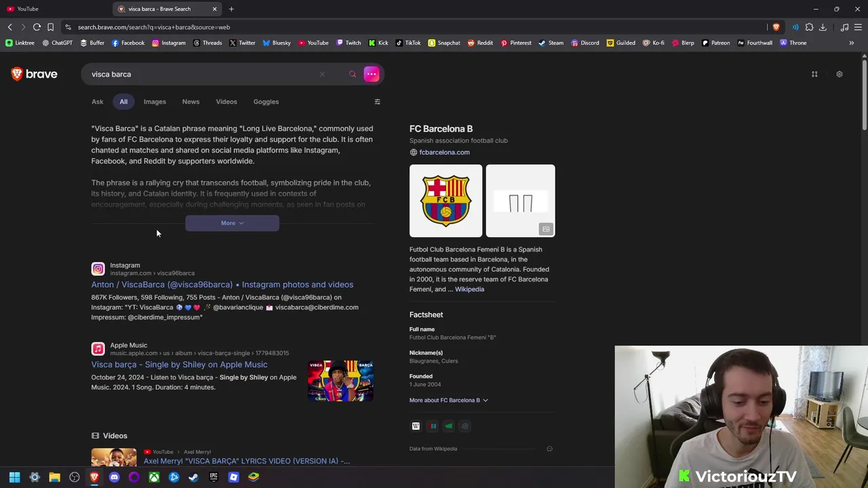The image size is (868, 488).
Task: Open Xbox app from the taskbar
Action: tap(154, 477)
